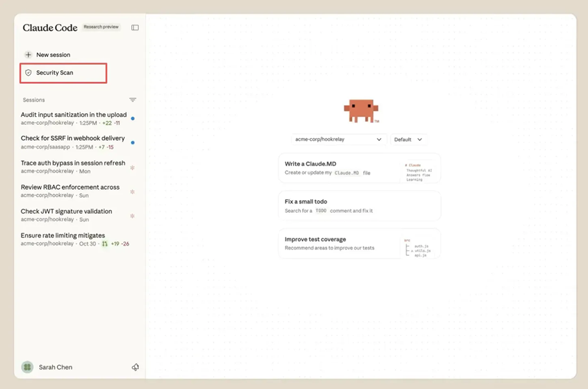Choose the 'Fix a small todo' suggestion

pyautogui.click(x=359, y=206)
